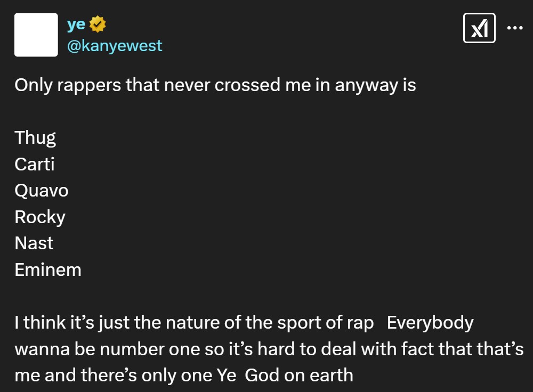Click the name Rocky in the tweet
The height and width of the screenshot is (392, 533).
(x=39, y=217)
